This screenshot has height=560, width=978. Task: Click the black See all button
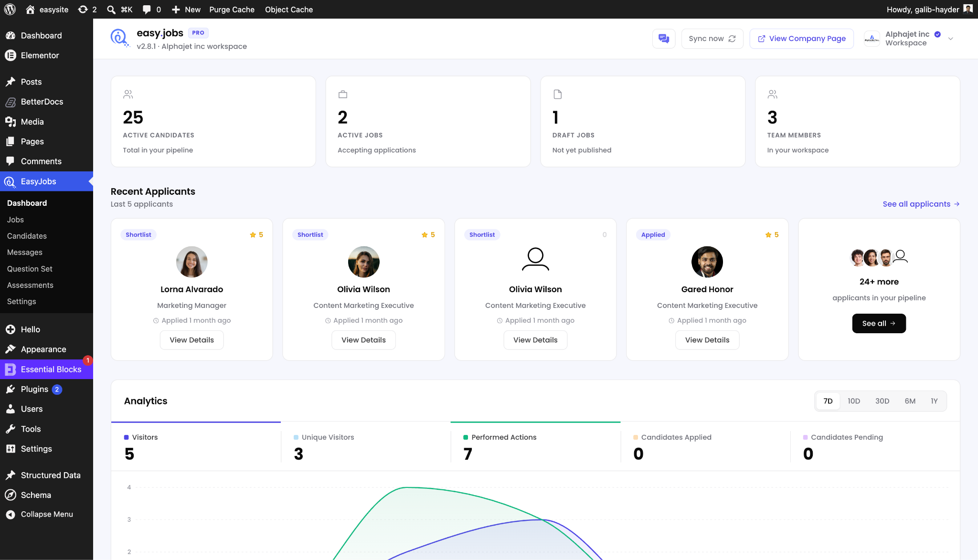[x=879, y=323]
